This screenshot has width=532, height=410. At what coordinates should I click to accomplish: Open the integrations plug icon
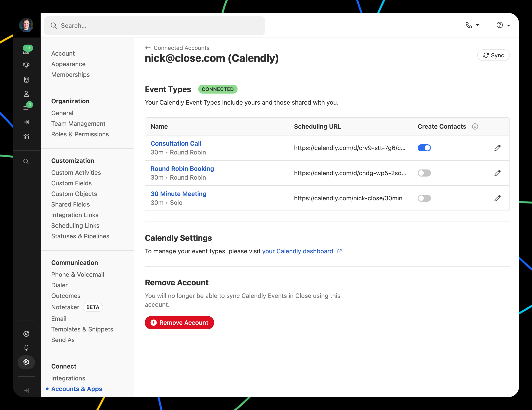[x=26, y=348]
